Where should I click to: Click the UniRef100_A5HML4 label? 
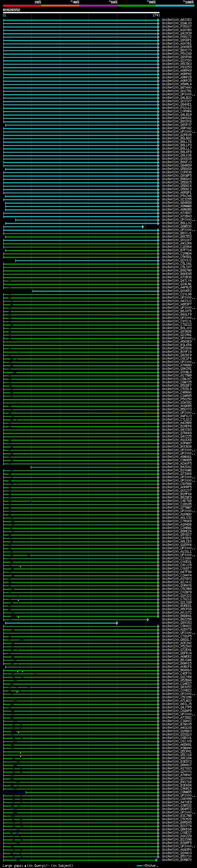(x=176, y=84)
